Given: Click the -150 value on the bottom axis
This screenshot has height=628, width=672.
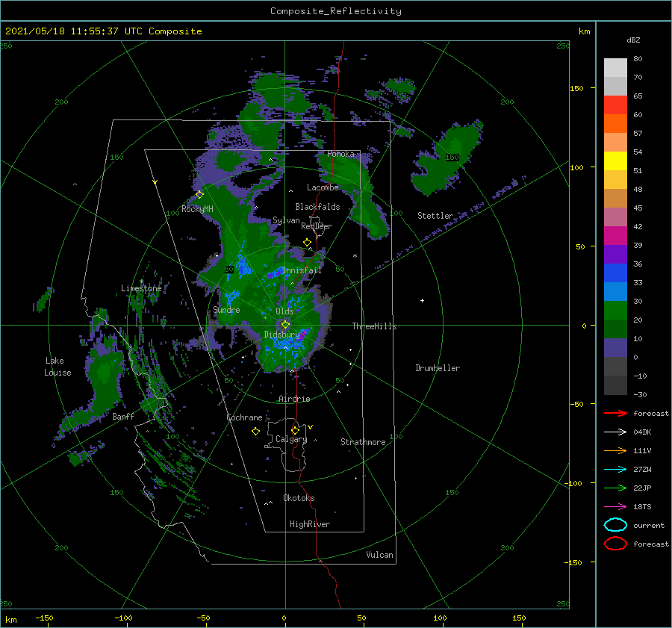Looking at the screenshot, I should pyautogui.click(x=44, y=618).
